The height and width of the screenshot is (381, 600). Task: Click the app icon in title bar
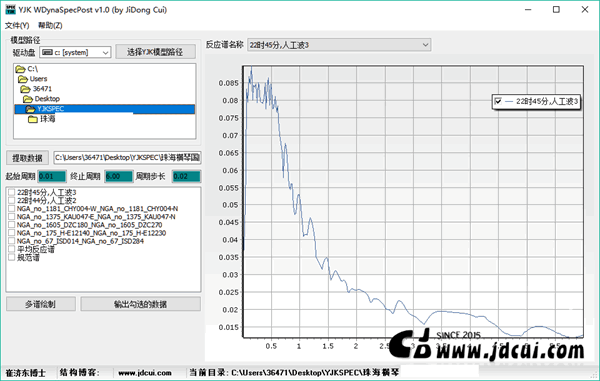pos(10,10)
